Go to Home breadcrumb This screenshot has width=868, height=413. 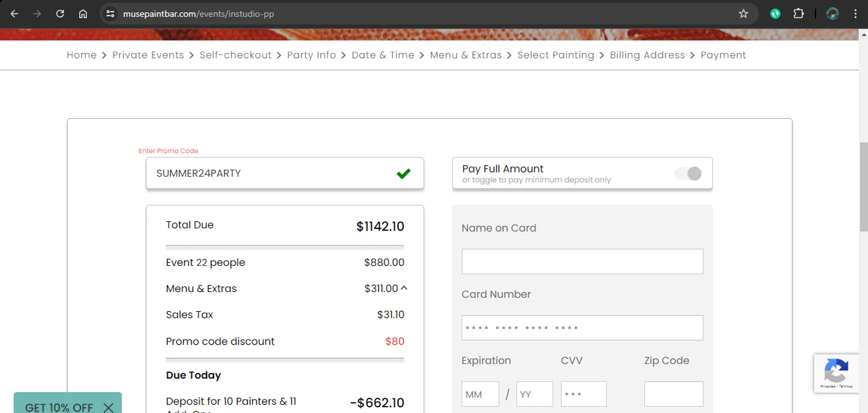coord(82,55)
